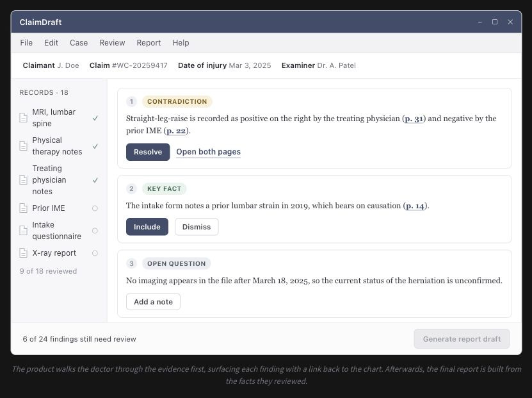Minimize the ClaimDraft window
This screenshot has height=398, width=532.
coord(480,22)
